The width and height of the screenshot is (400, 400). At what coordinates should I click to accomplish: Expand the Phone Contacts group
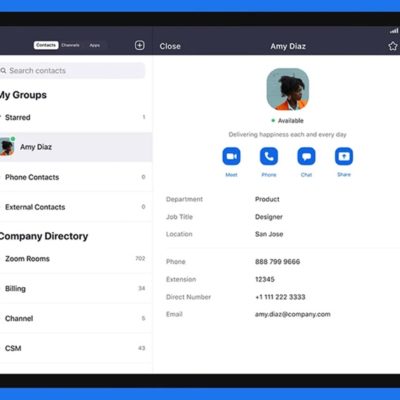point(76,177)
